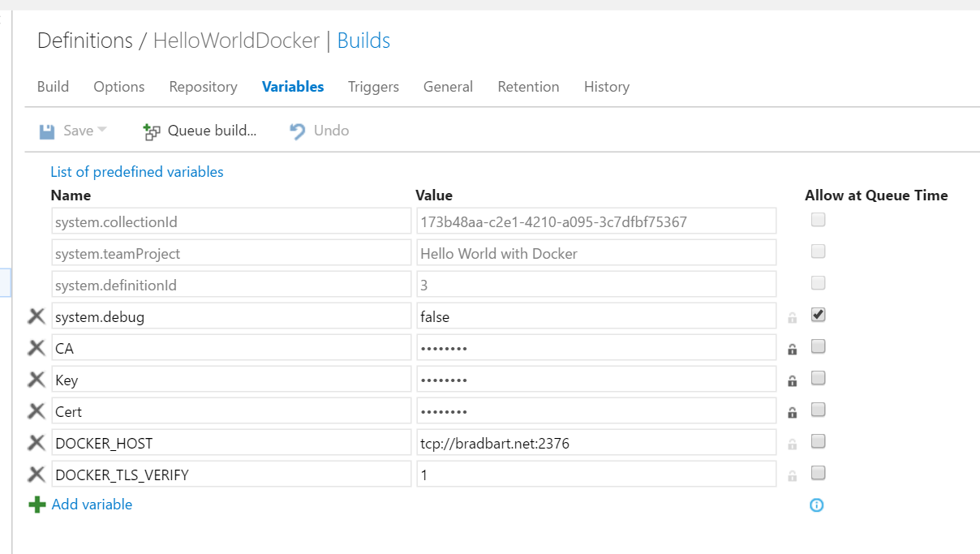Click the Queue build button
The width and height of the screenshot is (980, 554).
tap(200, 131)
